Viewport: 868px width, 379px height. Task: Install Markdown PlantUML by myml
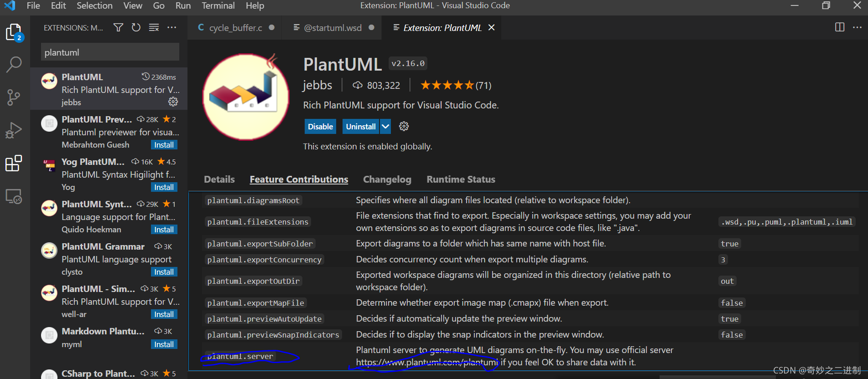pyautogui.click(x=164, y=344)
